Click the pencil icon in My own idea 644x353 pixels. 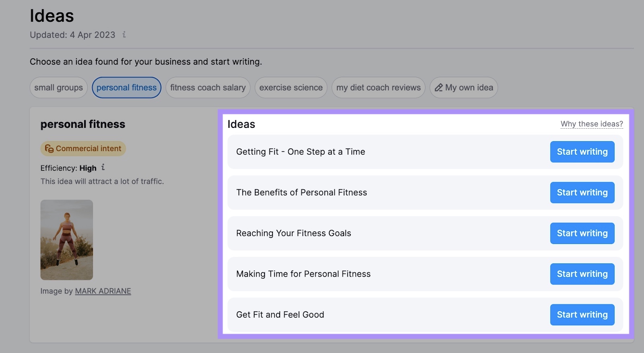coord(439,88)
